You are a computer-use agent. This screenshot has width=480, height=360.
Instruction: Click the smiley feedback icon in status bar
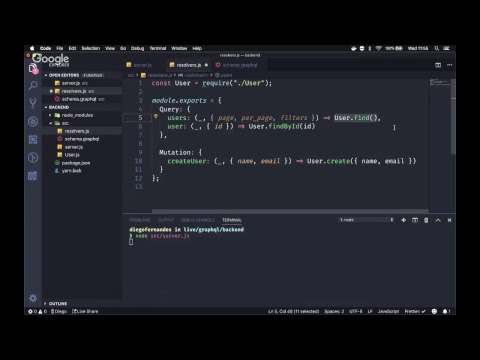pyautogui.click(x=434, y=311)
